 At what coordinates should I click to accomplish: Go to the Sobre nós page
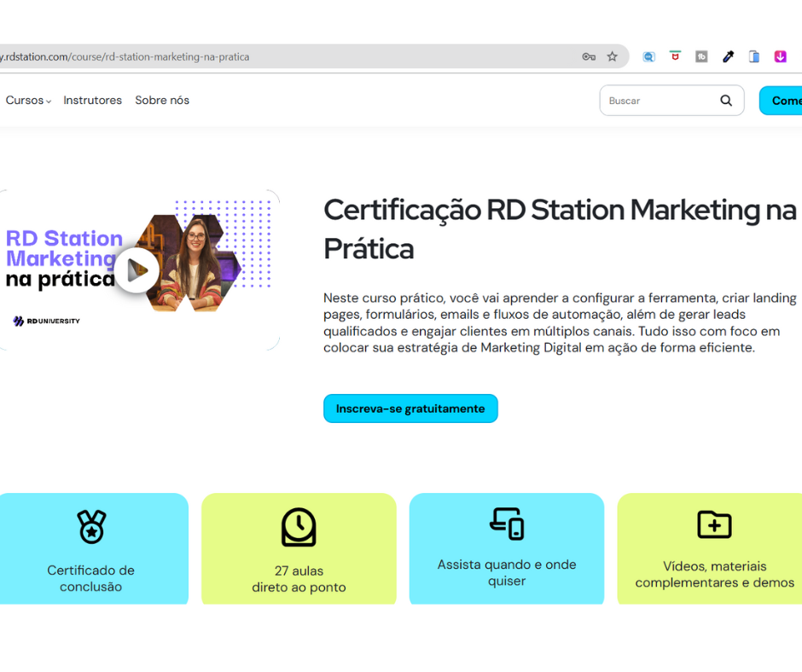162,101
